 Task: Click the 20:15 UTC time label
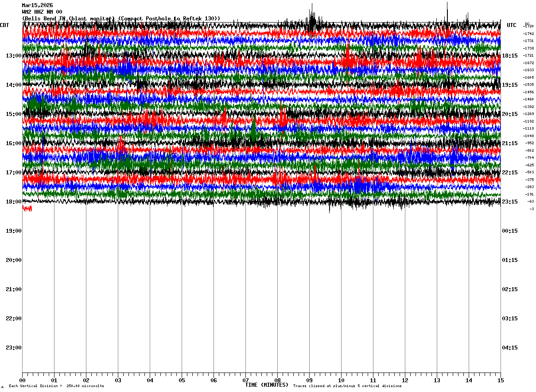point(510,114)
